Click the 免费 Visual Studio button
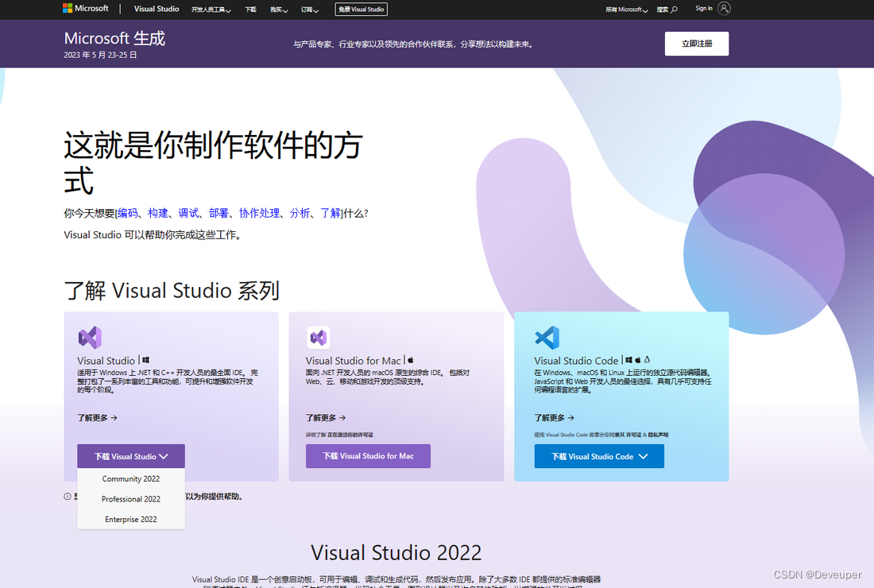The image size is (874, 588). pyautogui.click(x=362, y=10)
